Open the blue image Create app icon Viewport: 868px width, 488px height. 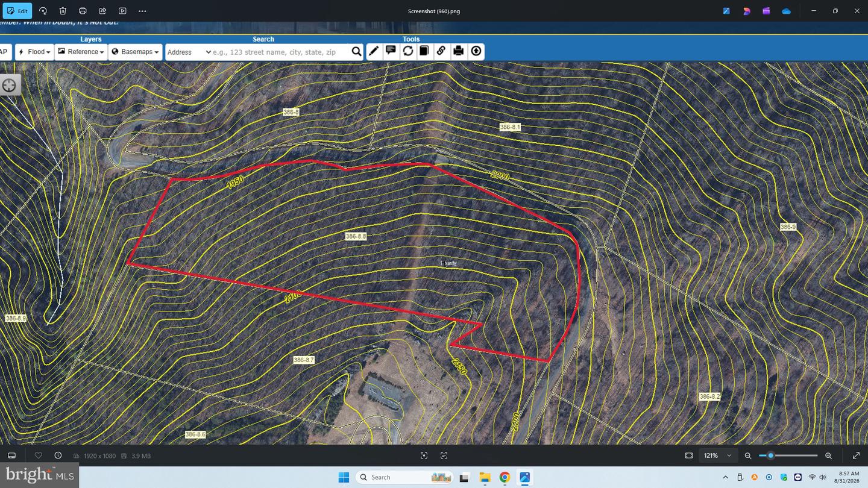pos(726,11)
